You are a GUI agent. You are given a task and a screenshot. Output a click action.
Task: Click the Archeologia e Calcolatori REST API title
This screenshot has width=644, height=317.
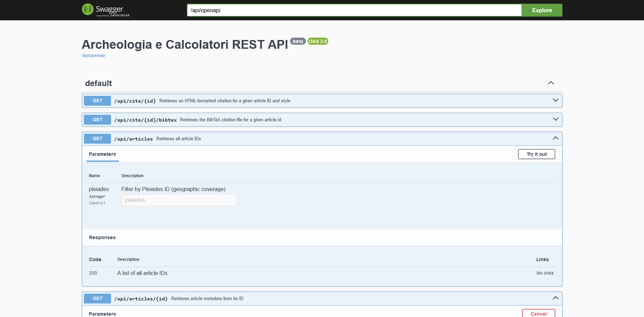pos(185,45)
